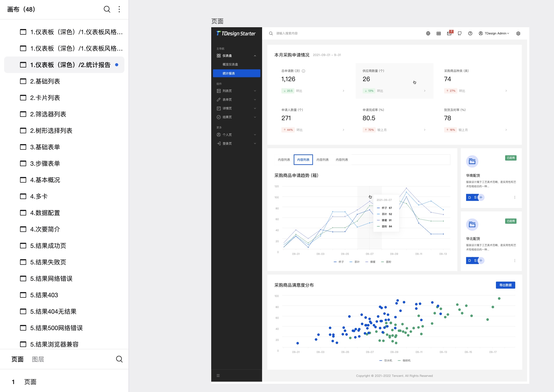Click 已启用 tag on 华北配货
The height and width of the screenshot is (392, 554).
point(511,221)
